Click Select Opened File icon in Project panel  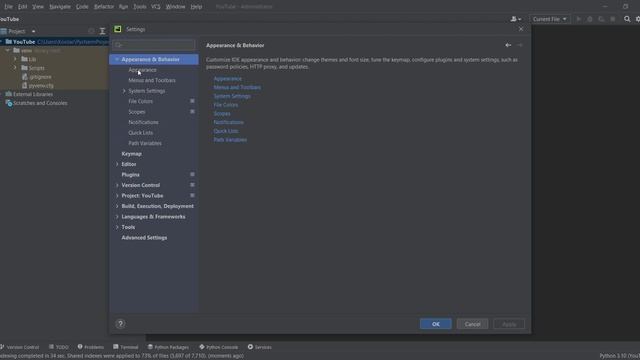click(91, 31)
